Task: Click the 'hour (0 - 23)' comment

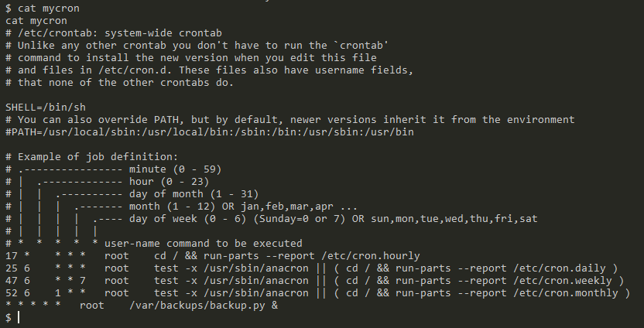Action: 170,182
